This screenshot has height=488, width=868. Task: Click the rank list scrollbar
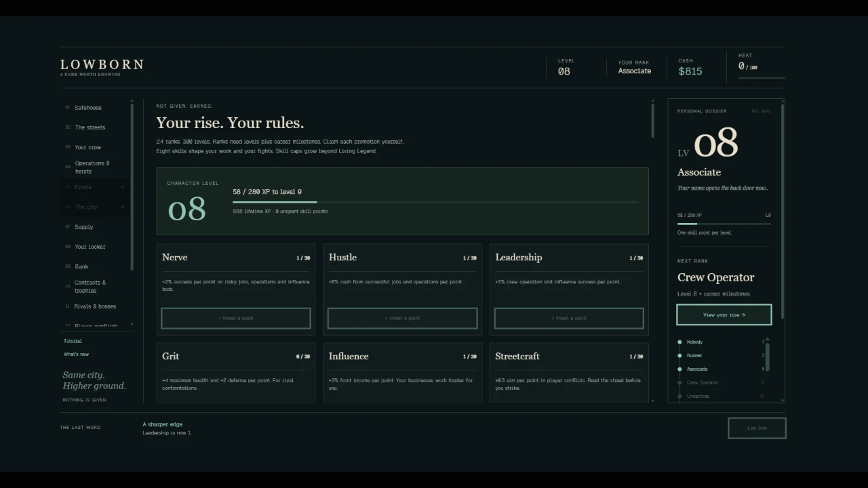point(767,357)
